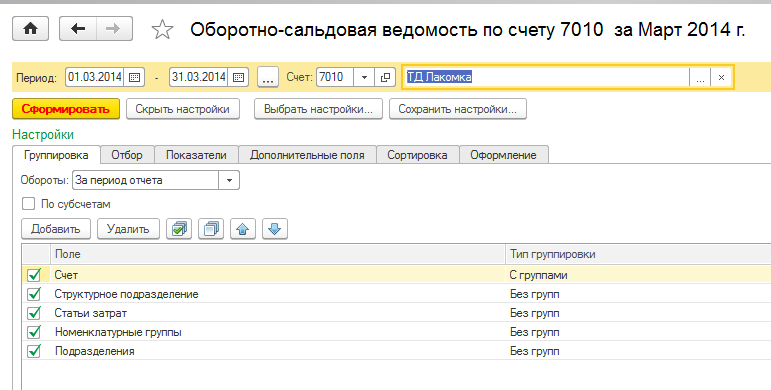771x390 pixels.
Task: Open the Обороты period dropdown
Action: (229, 180)
